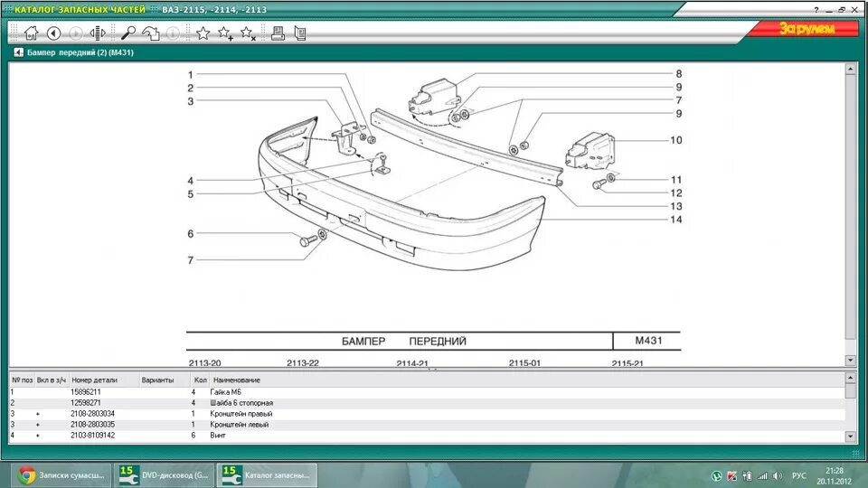Screen dimensions: 868x488
Task: Open the parts notes list icon
Action: coord(300,33)
